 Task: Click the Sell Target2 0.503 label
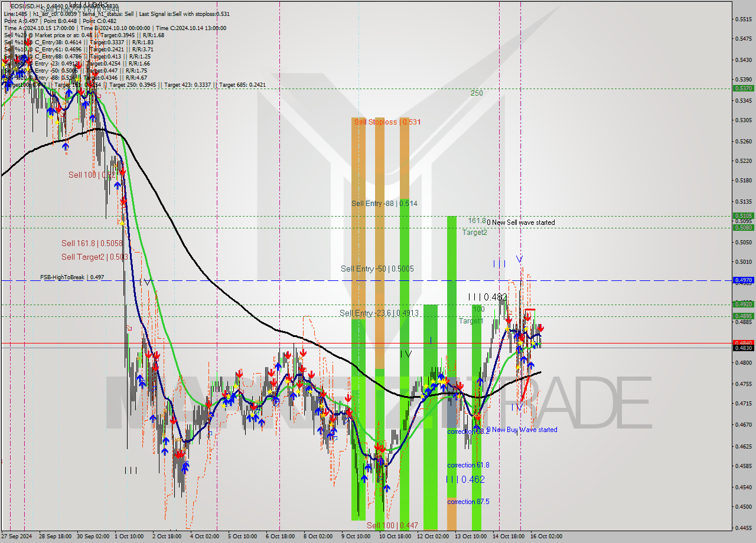pyautogui.click(x=95, y=257)
